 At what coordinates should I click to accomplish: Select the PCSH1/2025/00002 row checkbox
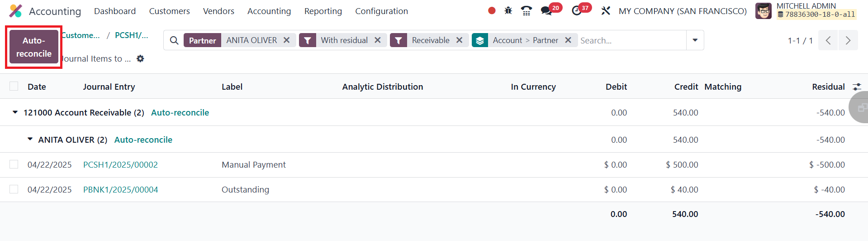[x=14, y=164]
